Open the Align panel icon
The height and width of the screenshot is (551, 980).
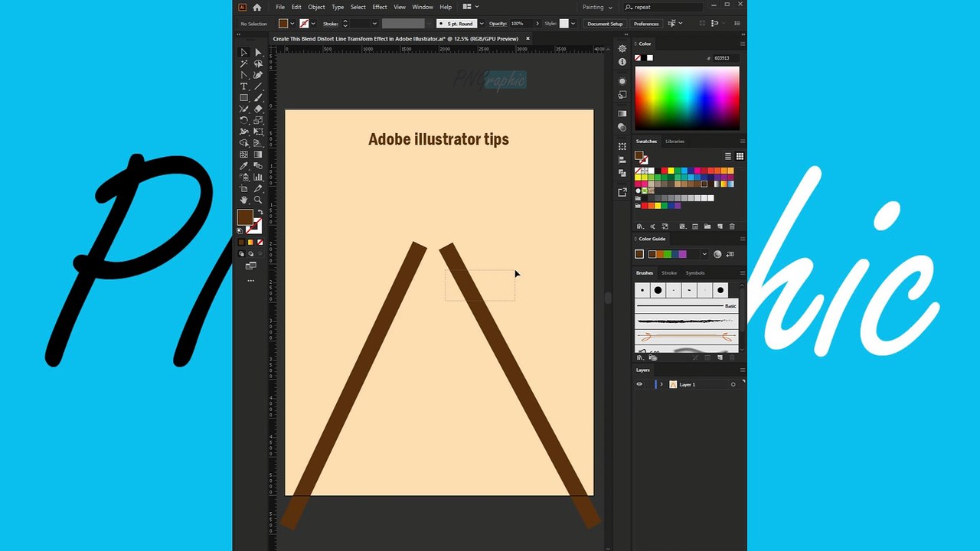click(622, 160)
